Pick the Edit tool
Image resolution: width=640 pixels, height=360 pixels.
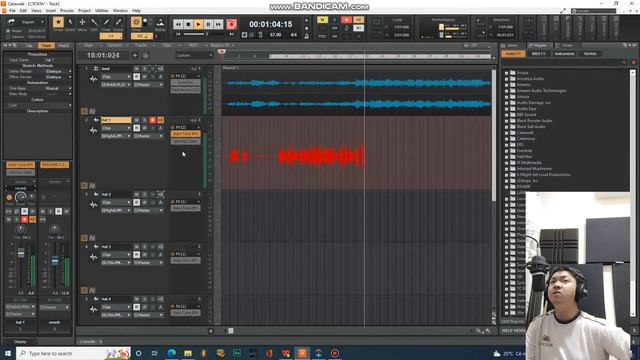(94, 22)
